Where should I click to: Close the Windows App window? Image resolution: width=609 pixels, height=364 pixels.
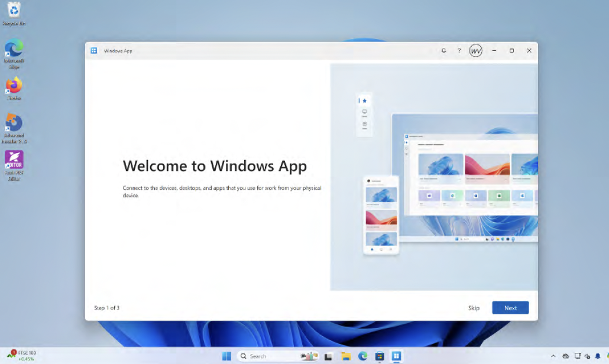tap(529, 50)
